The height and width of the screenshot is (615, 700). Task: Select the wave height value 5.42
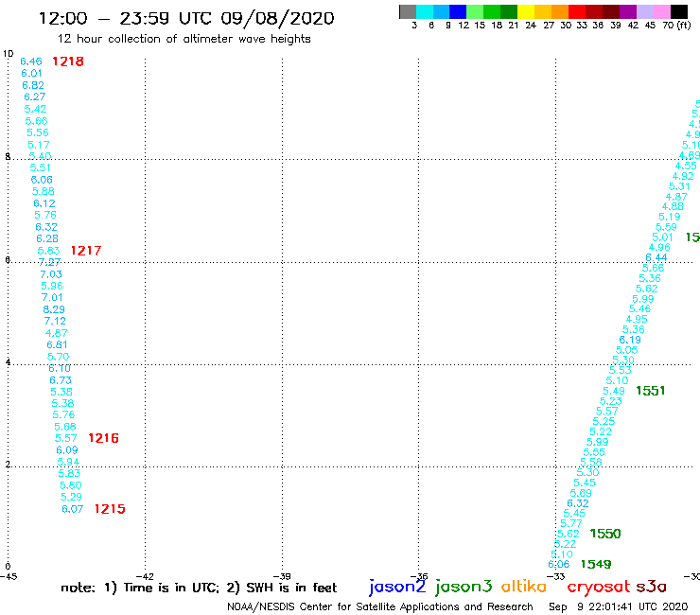point(35,109)
